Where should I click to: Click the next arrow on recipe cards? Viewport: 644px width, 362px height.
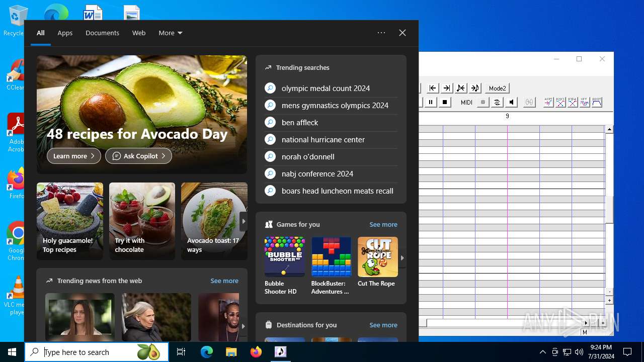(244, 221)
